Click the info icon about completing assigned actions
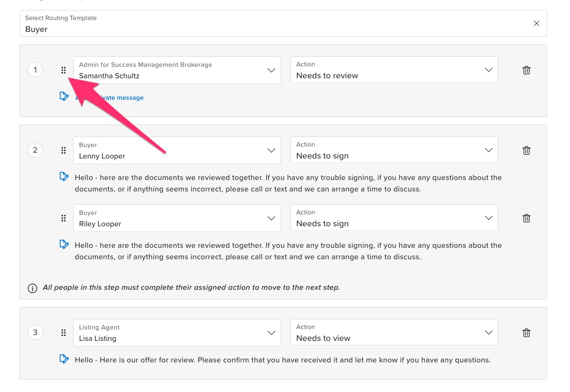The height and width of the screenshot is (392, 570). click(32, 287)
